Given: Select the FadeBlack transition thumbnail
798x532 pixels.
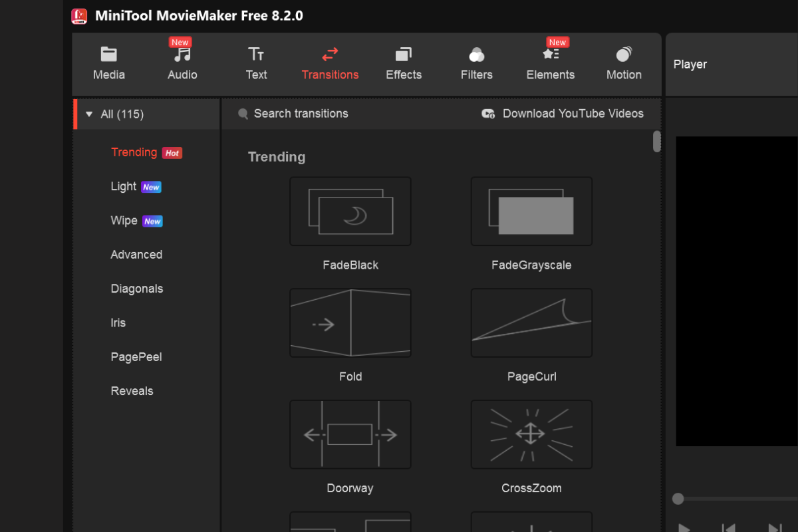Looking at the screenshot, I should (350, 211).
